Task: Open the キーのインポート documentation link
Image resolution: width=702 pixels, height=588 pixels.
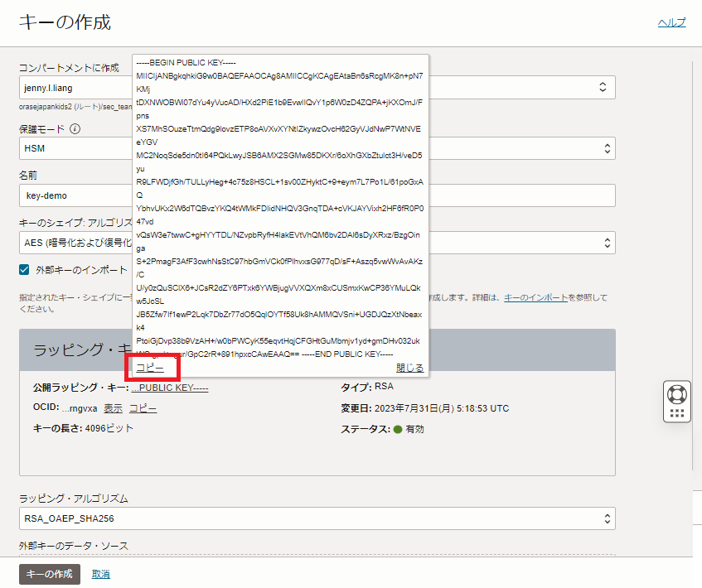Action: click(x=536, y=297)
